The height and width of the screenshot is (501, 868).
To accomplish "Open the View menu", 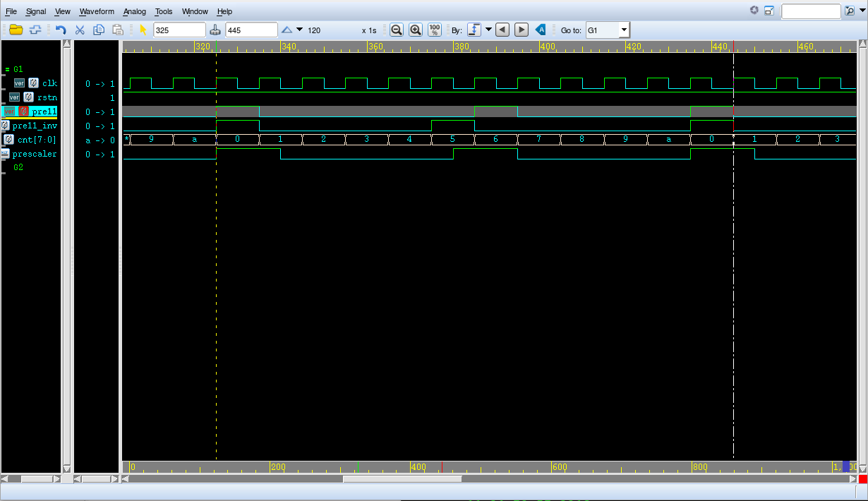I will [63, 11].
